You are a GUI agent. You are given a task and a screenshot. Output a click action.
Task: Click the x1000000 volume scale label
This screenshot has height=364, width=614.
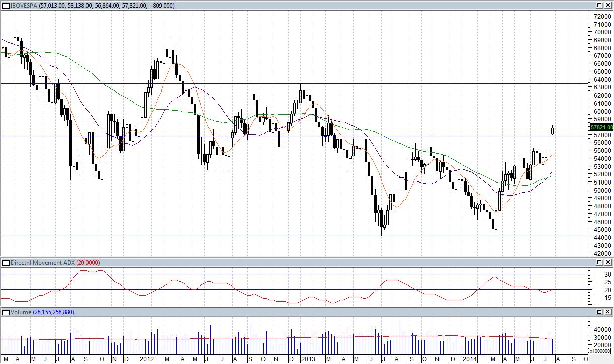click(600, 351)
